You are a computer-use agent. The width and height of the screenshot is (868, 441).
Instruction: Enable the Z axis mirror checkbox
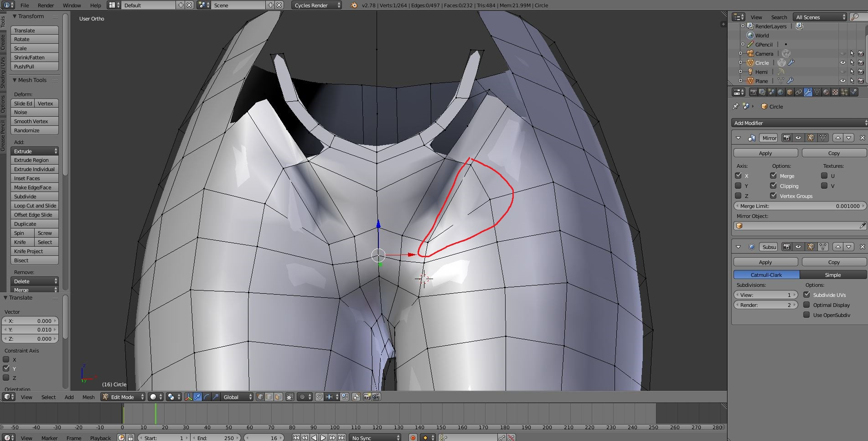(738, 196)
